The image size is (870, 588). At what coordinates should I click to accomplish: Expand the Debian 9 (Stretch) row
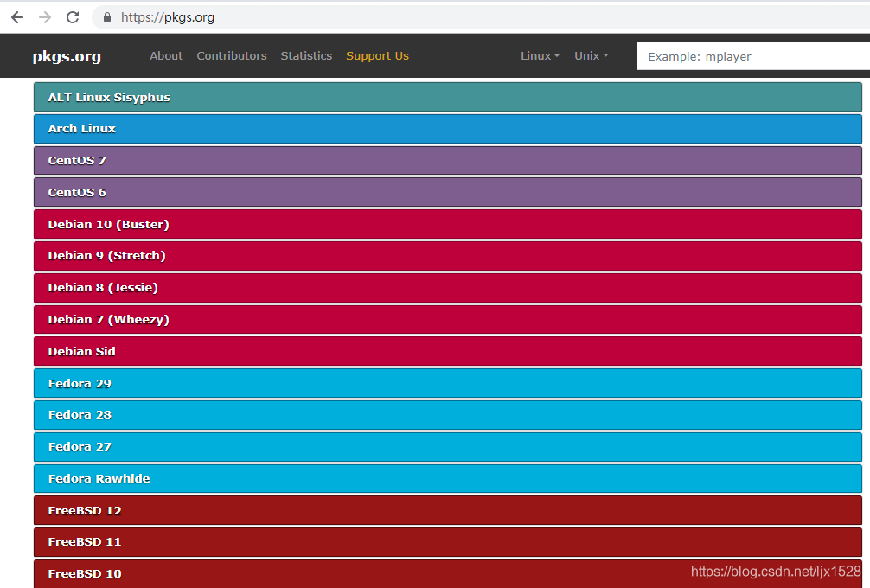[448, 256]
